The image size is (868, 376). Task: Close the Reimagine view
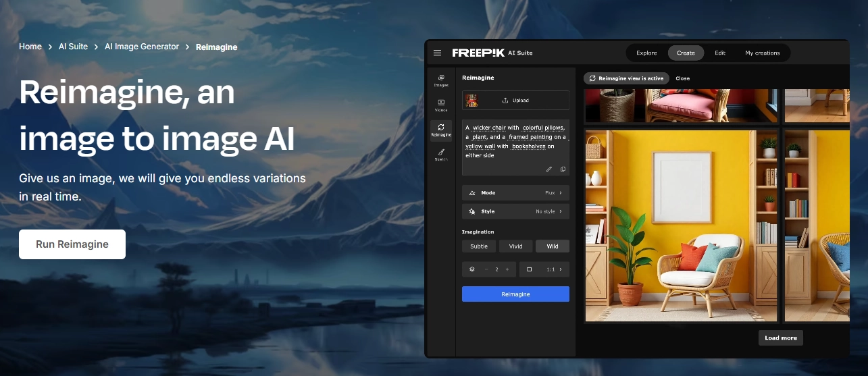pyautogui.click(x=683, y=78)
